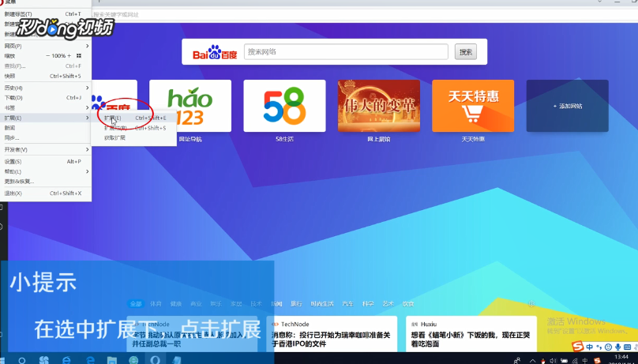This screenshot has height=364, width=638.
Task: Expand the 帮助(L) submenu
Action: [46, 171]
